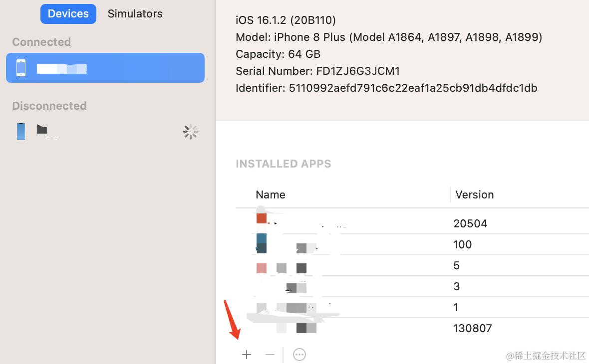Click the orange app icon in first row
The height and width of the screenshot is (364, 589).
point(261,218)
